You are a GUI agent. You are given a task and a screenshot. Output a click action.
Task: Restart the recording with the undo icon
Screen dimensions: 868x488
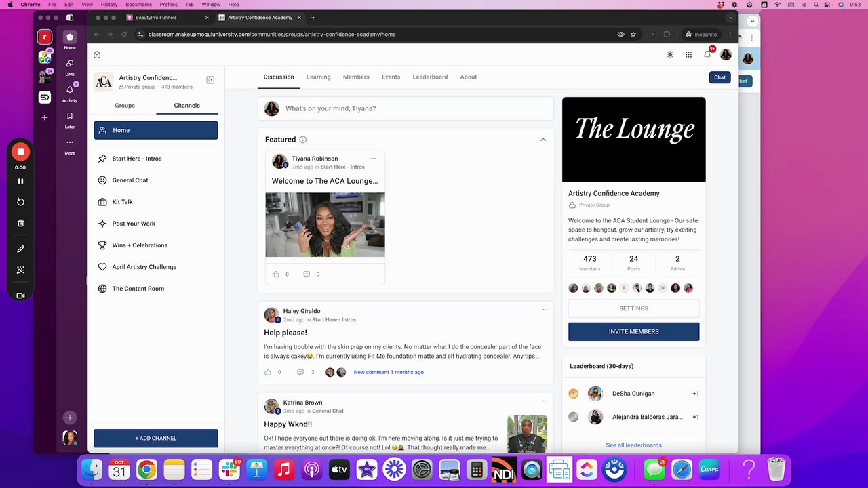20,202
